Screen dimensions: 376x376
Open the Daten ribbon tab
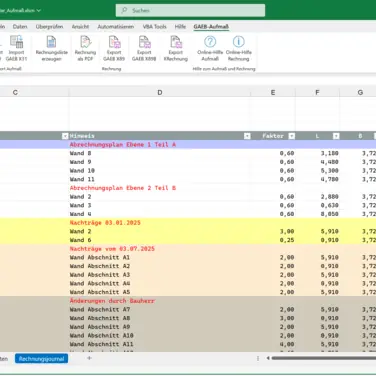coord(20,27)
